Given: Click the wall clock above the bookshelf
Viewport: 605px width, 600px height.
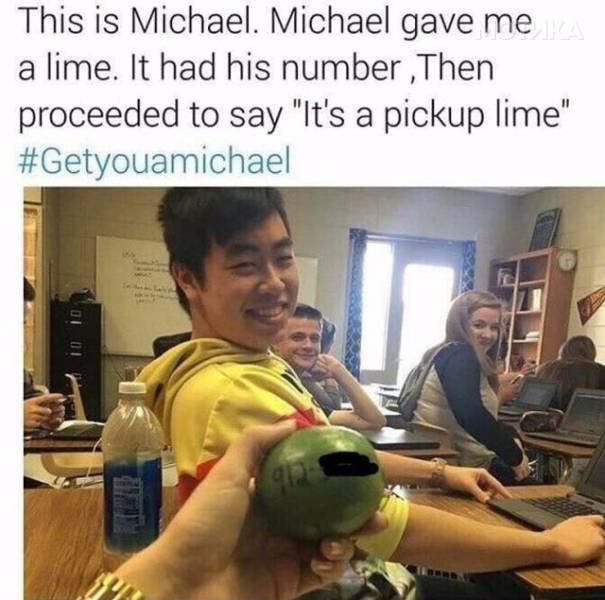Looking at the screenshot, I should (567, 260).
